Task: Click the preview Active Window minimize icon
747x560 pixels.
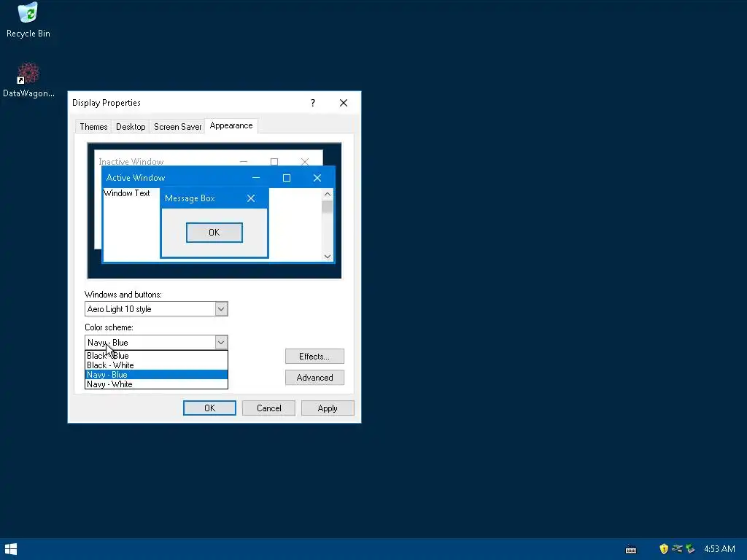Action: pyautogui.click(x=256, y=178)
